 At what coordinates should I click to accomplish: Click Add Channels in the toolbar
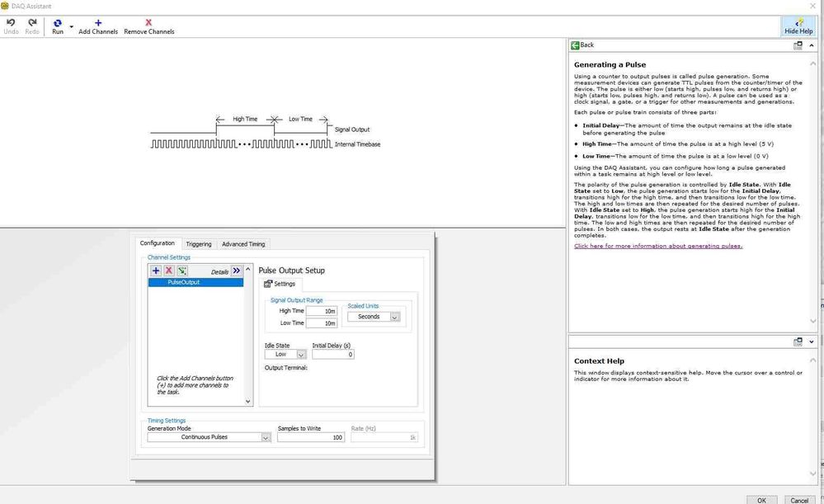click(98, 26)
